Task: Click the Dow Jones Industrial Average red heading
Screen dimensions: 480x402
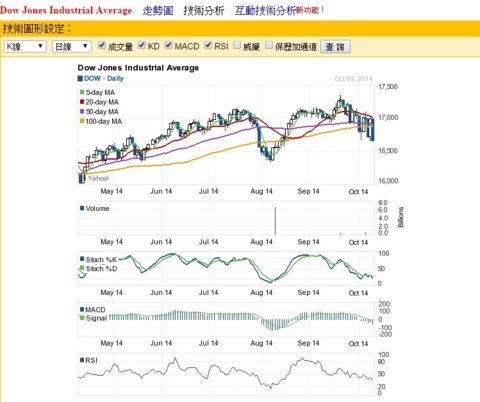Action: [66, 10]
